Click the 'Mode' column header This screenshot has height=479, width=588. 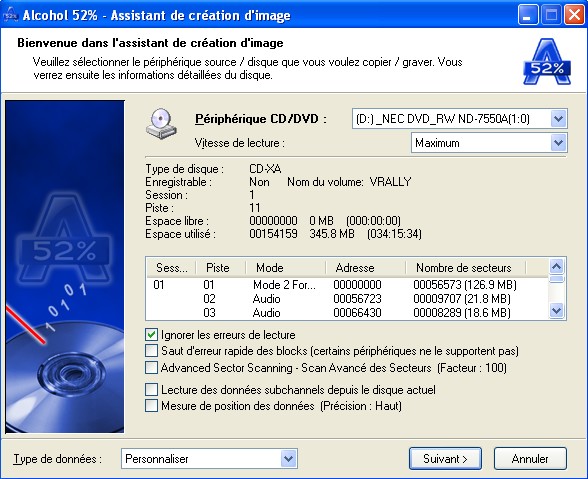point(285,268)
